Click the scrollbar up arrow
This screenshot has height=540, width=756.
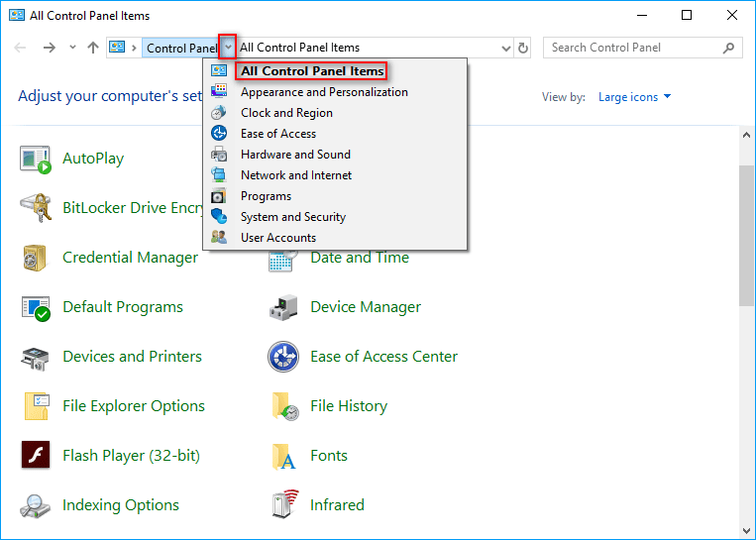746,135
